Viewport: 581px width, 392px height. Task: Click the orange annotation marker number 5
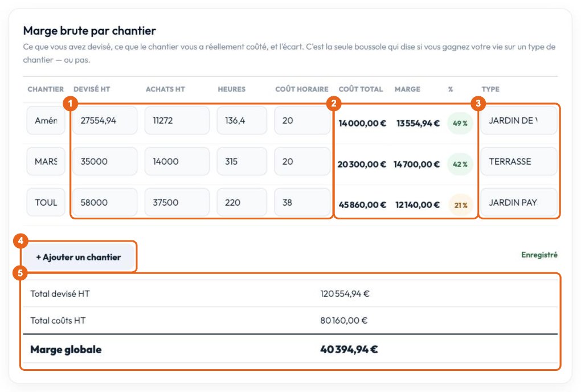point(20,273)
